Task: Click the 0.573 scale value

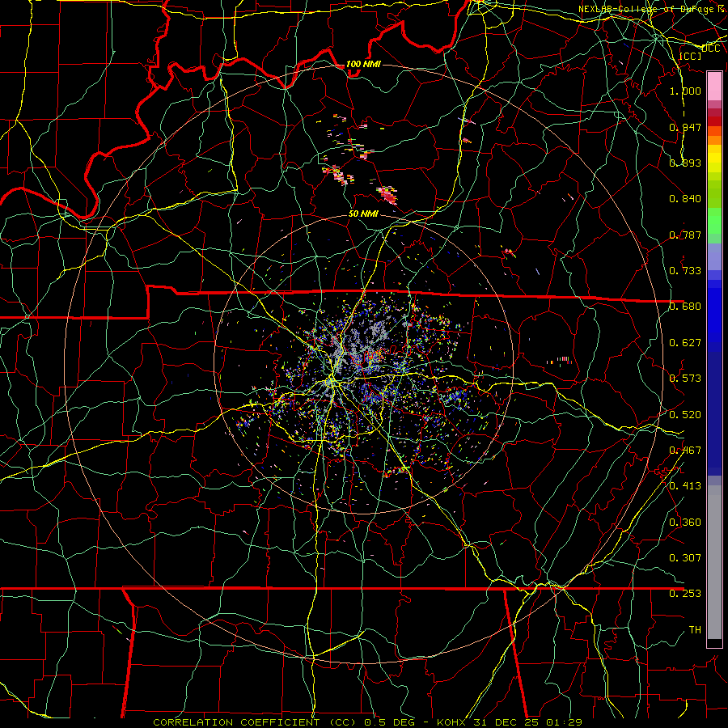Action: tap(685, 378)
